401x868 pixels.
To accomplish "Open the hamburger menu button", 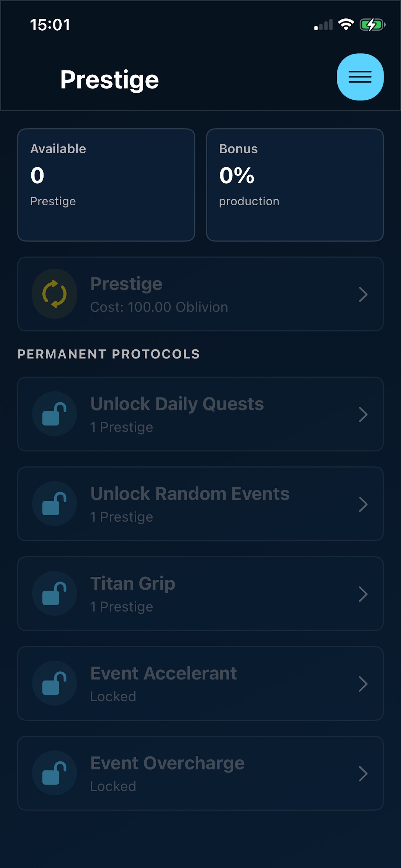I will click(360, 77).
